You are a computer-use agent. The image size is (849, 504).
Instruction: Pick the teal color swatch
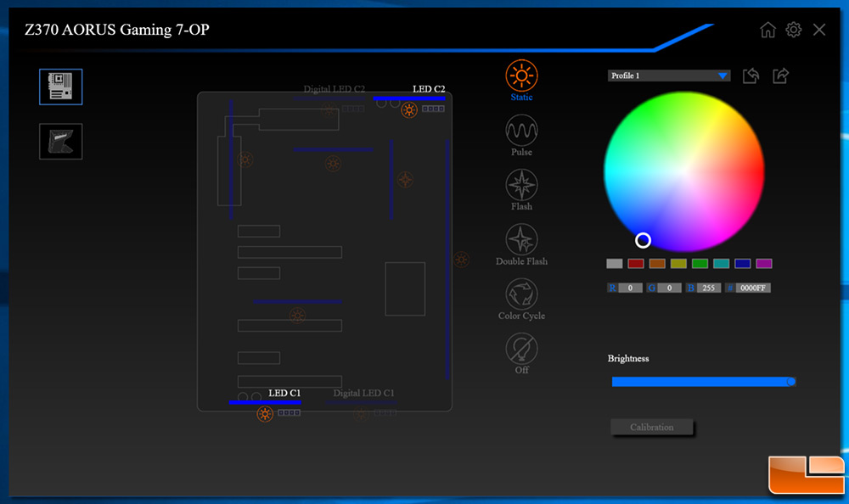pyautogui.click(x=721, y=264)
